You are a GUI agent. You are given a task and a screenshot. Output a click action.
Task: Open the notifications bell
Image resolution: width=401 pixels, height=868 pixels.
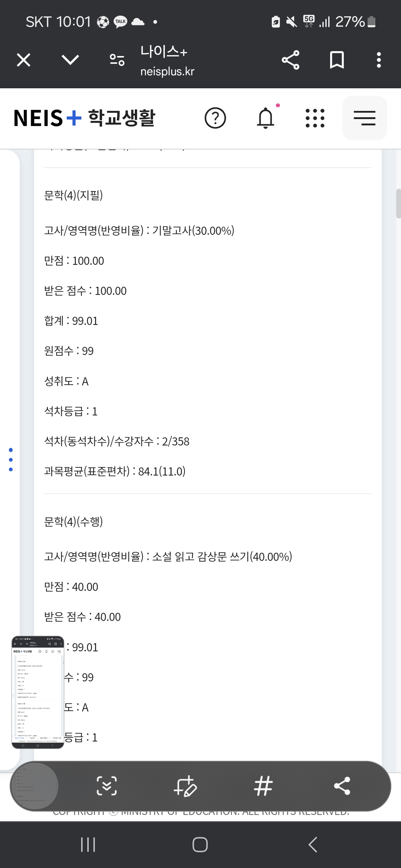click(x=265, y=118)
